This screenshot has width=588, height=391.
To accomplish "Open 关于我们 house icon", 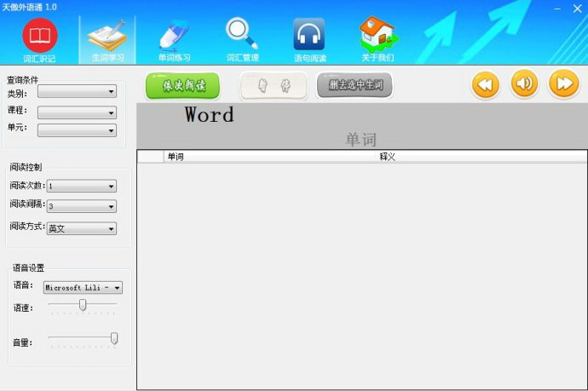I will tap(378, 40).
